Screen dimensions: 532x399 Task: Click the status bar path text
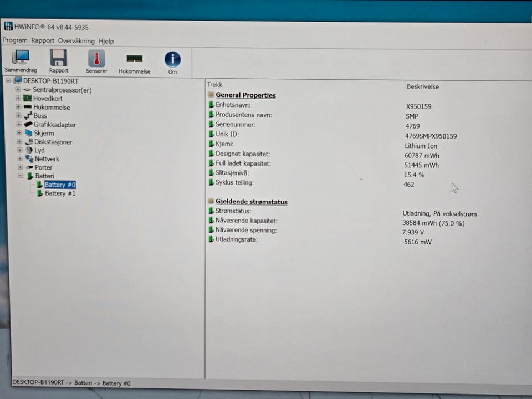click(71, 383)
